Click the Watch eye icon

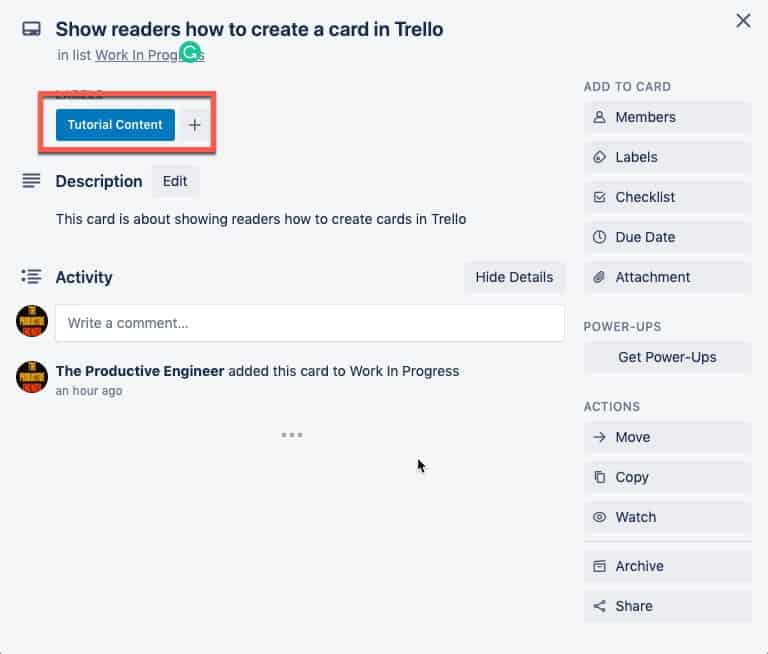(599, 517)
